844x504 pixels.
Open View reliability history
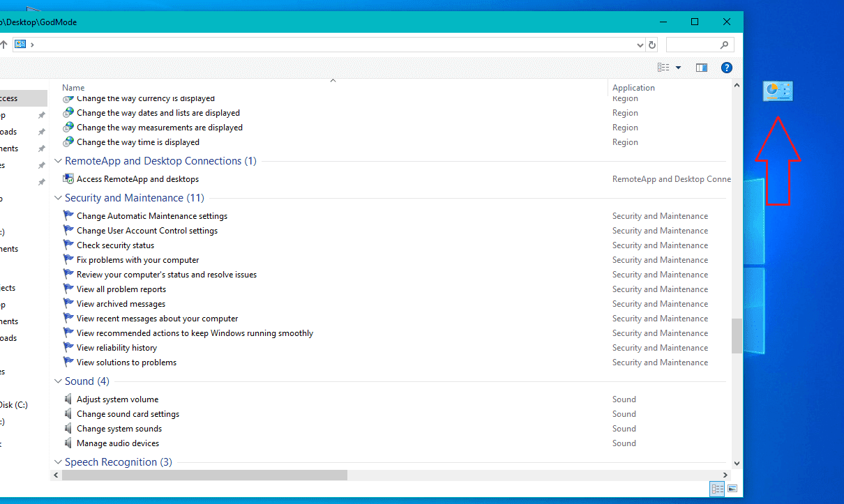(x=116, y=347)
